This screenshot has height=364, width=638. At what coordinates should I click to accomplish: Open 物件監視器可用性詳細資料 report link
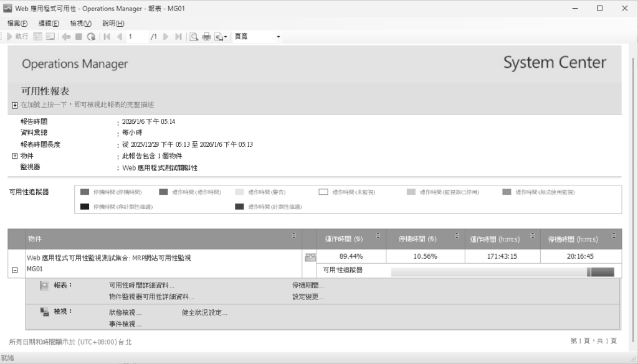point(152,297)
